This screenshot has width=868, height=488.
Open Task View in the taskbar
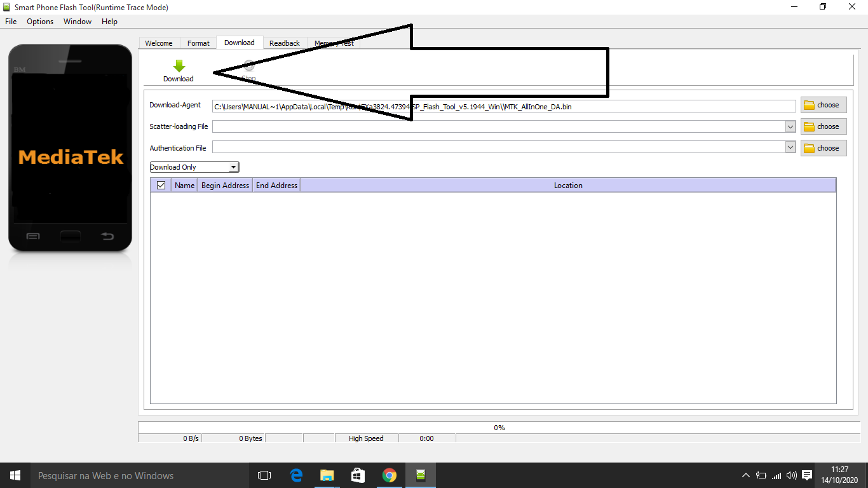coord(264,475)
